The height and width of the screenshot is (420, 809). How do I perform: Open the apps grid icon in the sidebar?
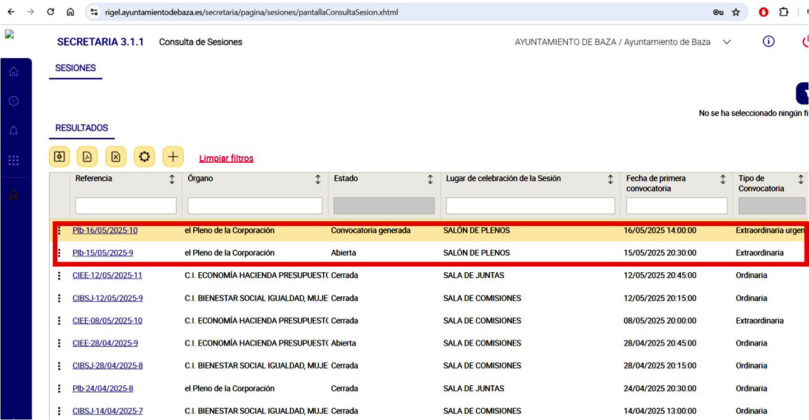(x=13, y=160)
